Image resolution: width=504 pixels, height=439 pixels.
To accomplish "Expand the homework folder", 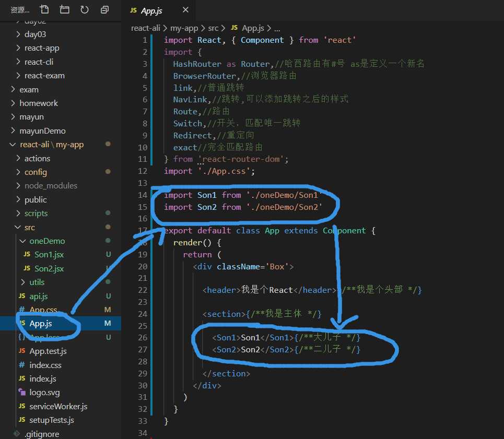I will (x=13, y=103).
